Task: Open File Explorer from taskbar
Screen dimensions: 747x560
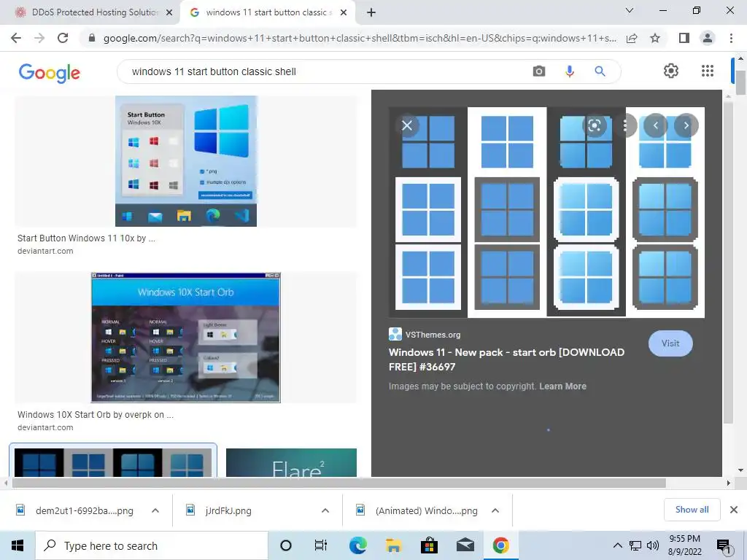Action: (x=393, y=545)
